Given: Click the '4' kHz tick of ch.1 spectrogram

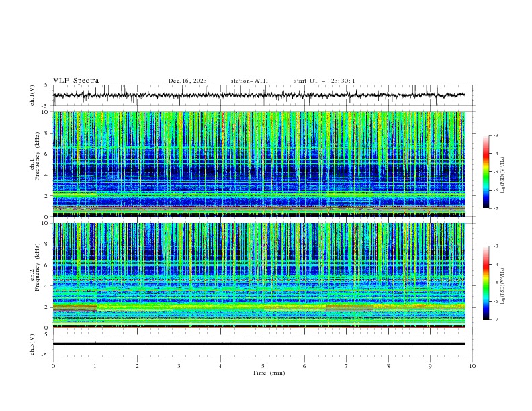Looking at the screenshot, I should (48, 175).
